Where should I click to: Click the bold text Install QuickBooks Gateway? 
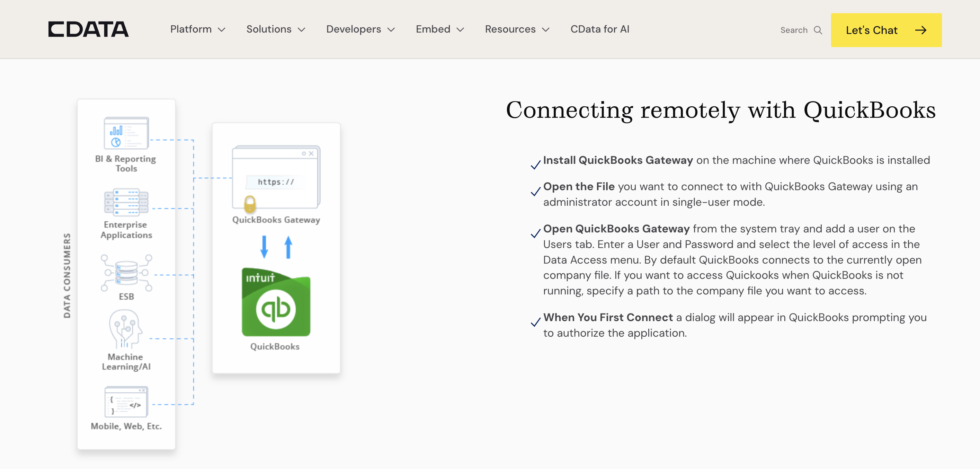pos(618,160)
